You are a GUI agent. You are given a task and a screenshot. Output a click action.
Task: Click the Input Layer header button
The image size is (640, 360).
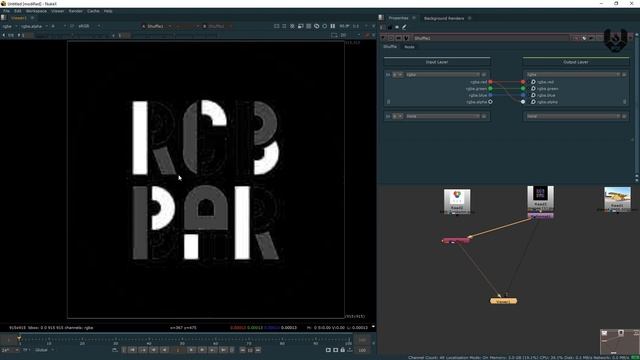coord(437,62)
